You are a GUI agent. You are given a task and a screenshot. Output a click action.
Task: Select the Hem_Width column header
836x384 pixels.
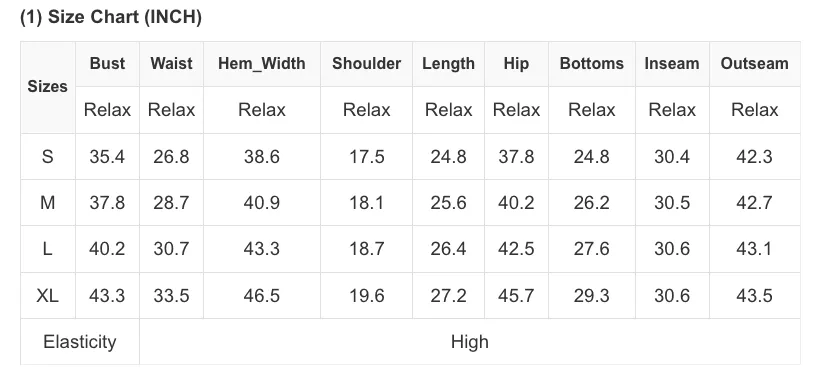(262, 63)
